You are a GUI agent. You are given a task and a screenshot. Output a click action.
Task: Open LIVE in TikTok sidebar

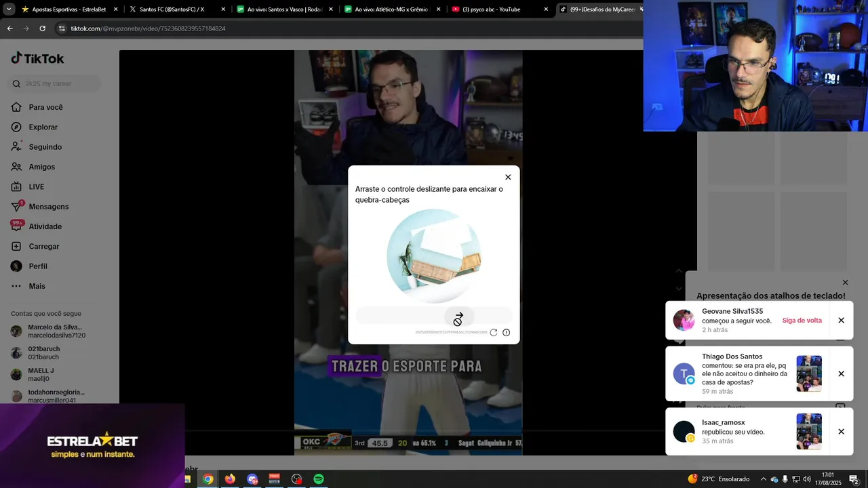28,187
